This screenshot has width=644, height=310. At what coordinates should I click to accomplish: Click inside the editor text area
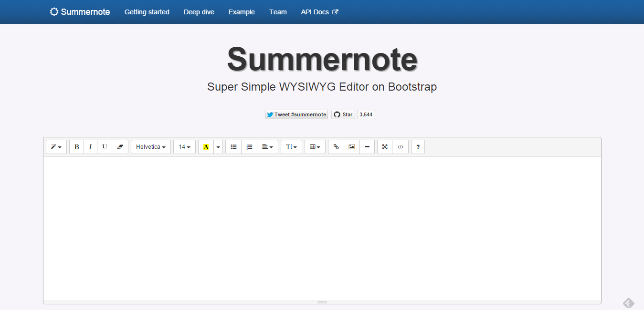(x=322, y=228)
